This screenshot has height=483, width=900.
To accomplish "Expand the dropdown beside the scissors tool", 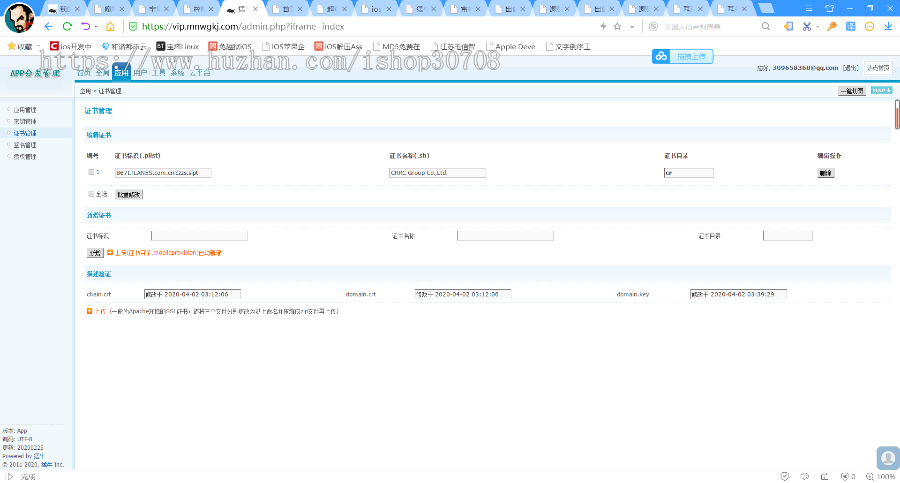I will (817, 26).
